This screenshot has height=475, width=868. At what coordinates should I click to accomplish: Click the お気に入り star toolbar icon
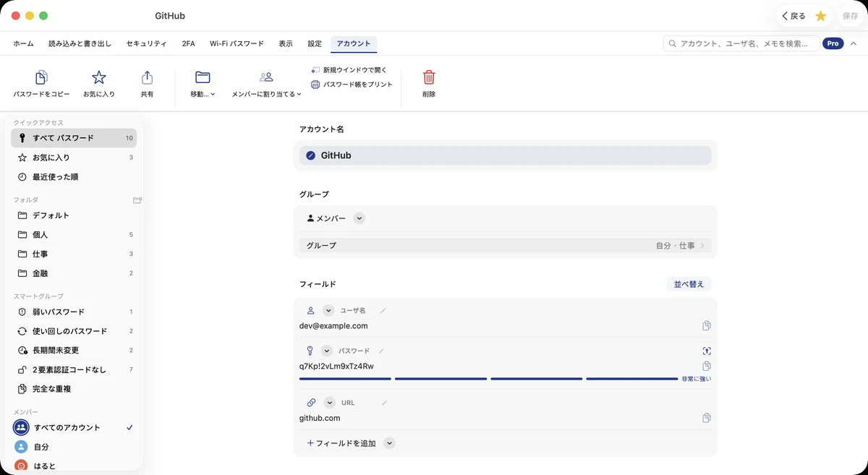pos(99,77)
